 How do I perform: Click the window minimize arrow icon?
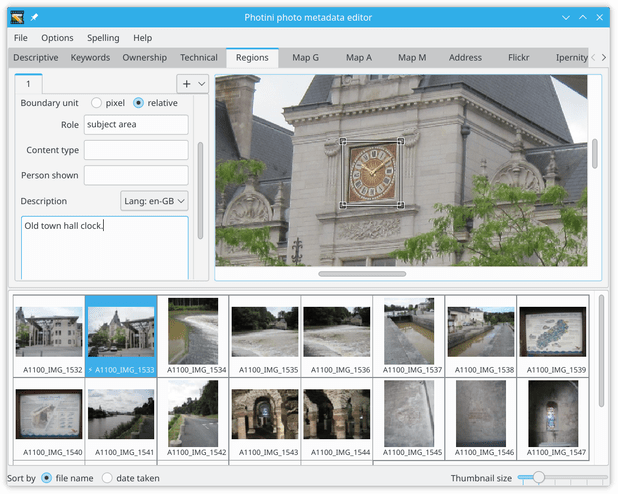click(566, 17)
